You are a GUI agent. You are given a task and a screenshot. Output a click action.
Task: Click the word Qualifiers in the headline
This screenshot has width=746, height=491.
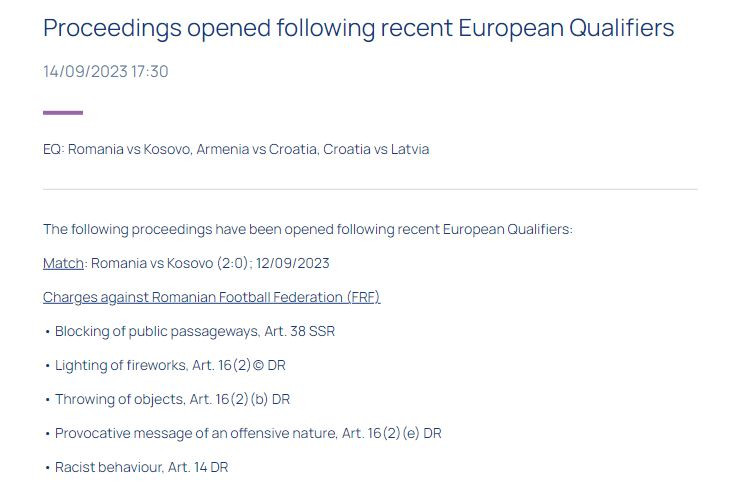point(621,28)
